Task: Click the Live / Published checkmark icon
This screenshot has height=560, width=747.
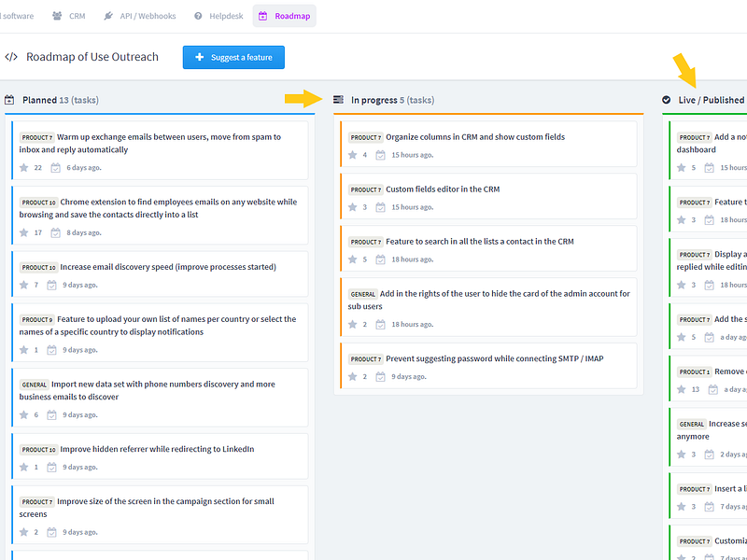Action: coord(667,100)
